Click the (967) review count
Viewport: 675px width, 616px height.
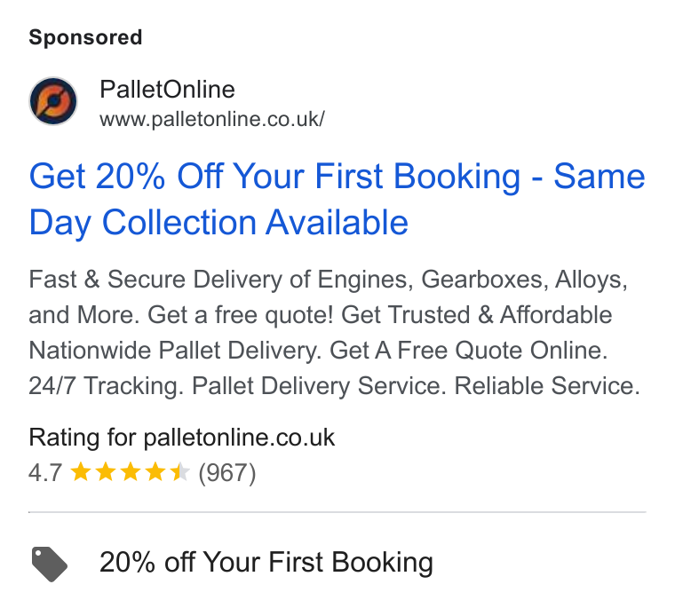[x=226, y=473]
